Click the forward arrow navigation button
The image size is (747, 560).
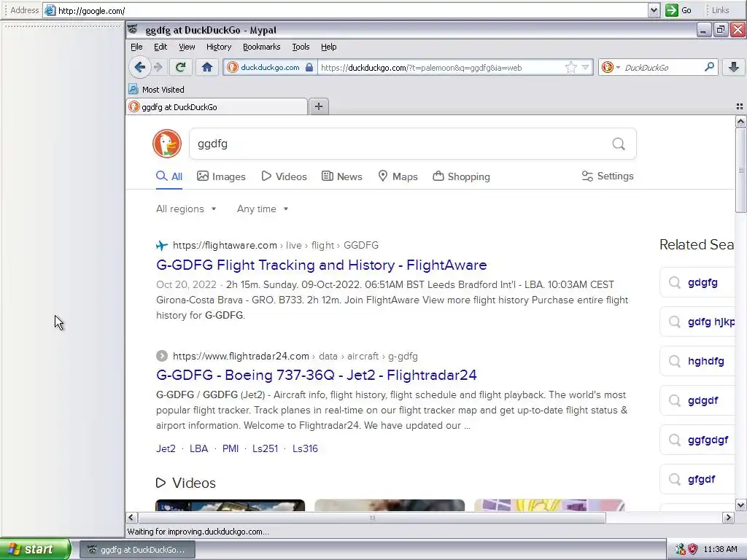(x=158, y=67)
